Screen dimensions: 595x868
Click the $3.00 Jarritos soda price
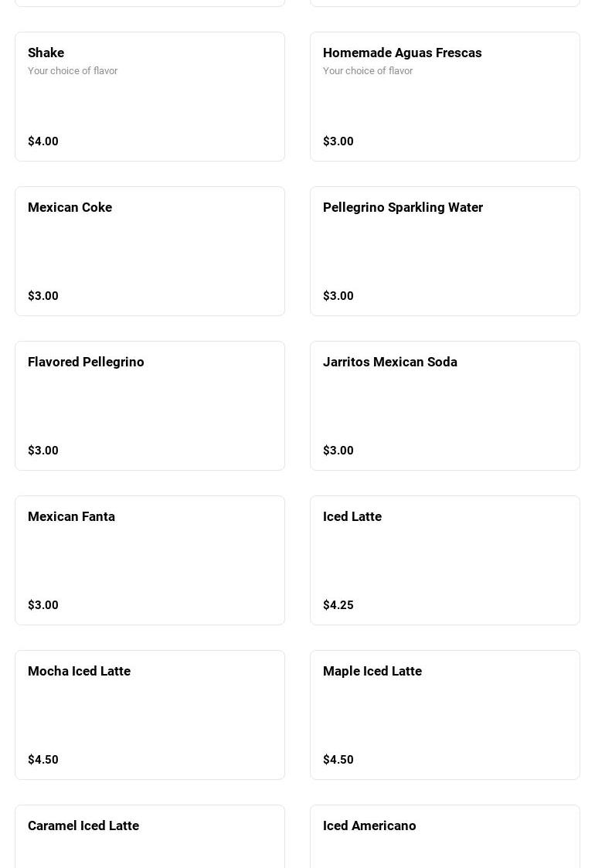tap(338, 451)
